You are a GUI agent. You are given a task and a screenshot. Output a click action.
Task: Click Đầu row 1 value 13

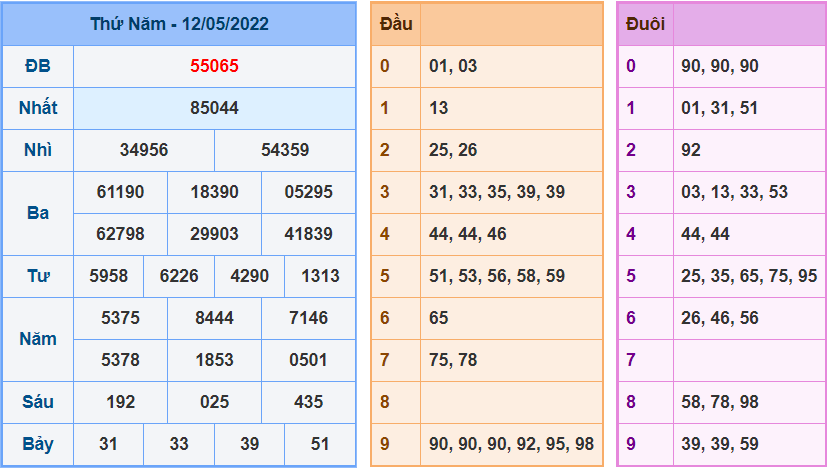coord(438,108)
